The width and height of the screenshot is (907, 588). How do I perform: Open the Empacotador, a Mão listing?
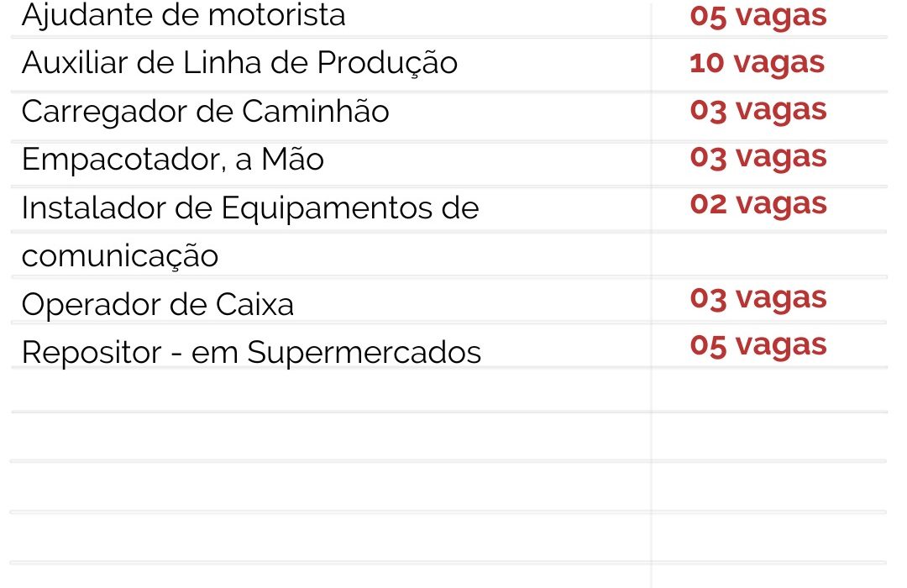(x=172, y=160)
